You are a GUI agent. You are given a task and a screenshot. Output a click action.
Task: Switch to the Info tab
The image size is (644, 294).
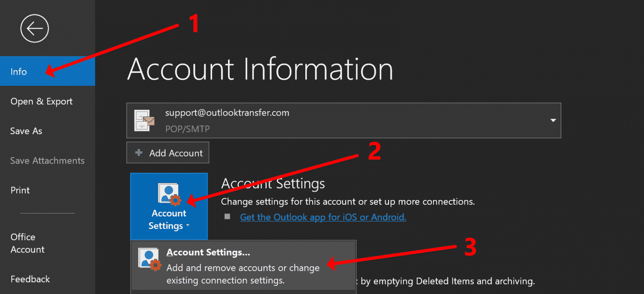tap(18, 71)
